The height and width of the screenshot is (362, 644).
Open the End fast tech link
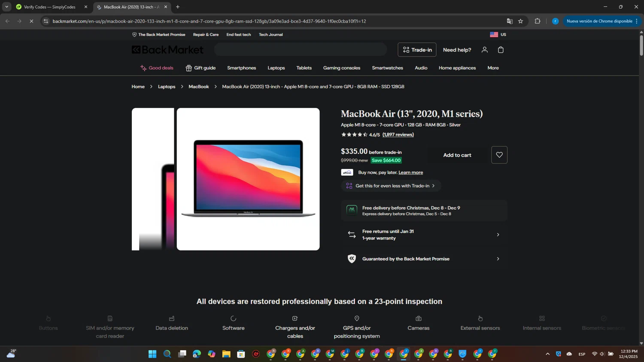click(x=238, y=34)
